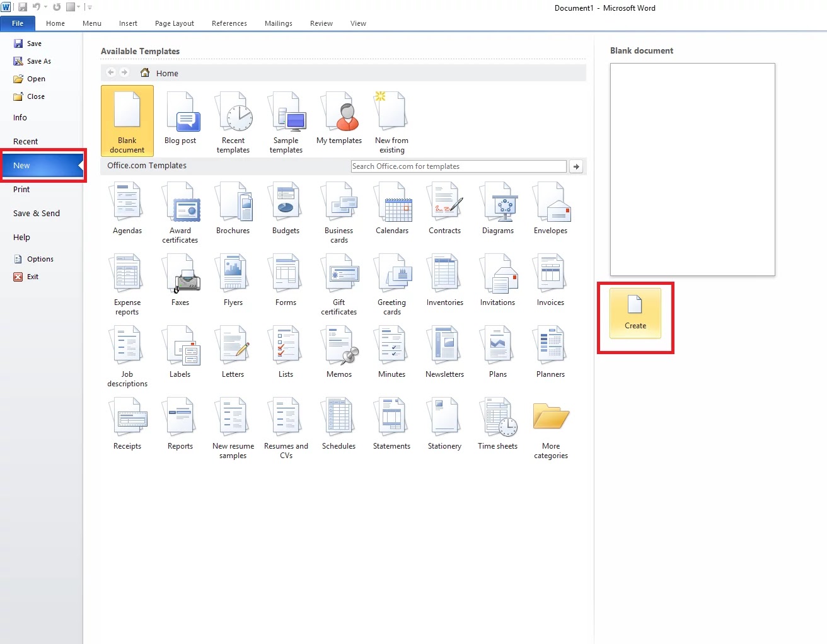Image resolution: width=827 pixels, height=644 pixels.
Task: Open Word Options from the File menu
Action: coord(33,259)
